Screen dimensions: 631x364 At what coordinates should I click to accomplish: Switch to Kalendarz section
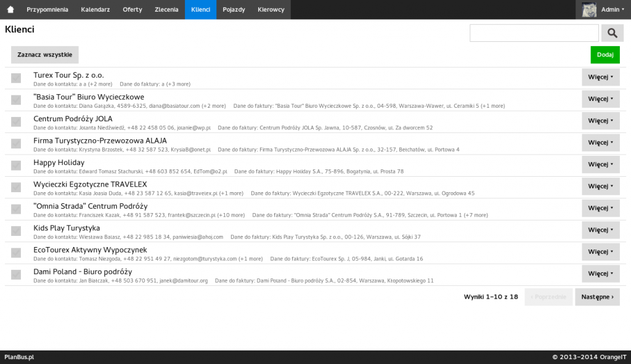96,9
